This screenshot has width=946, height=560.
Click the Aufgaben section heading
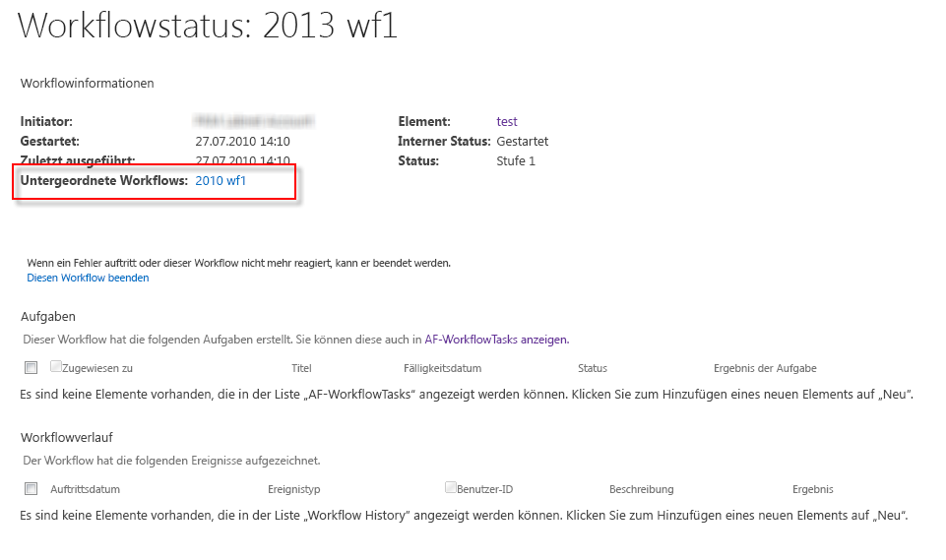pyautogui.click(x=48, y=316)
